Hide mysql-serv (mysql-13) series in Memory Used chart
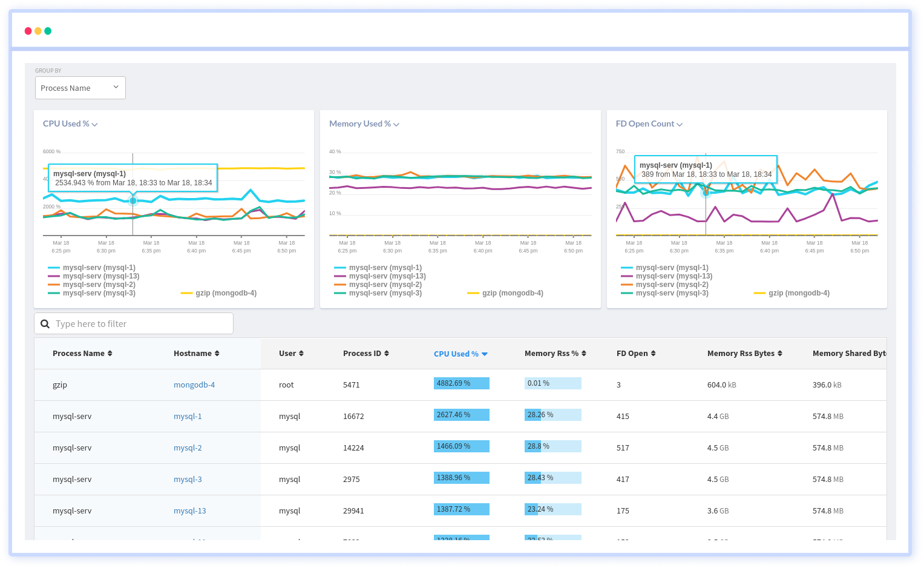924x568 pixels. point(387,276)
